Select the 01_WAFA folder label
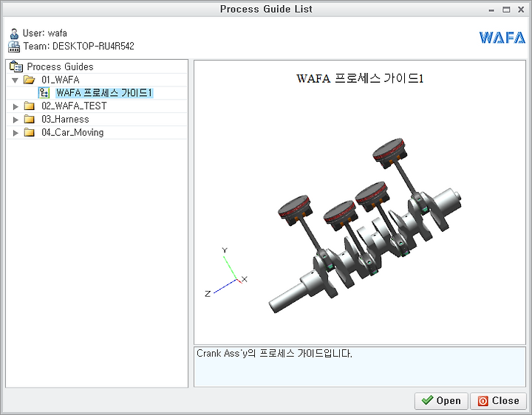532x415 pixels. click(61, 80)
